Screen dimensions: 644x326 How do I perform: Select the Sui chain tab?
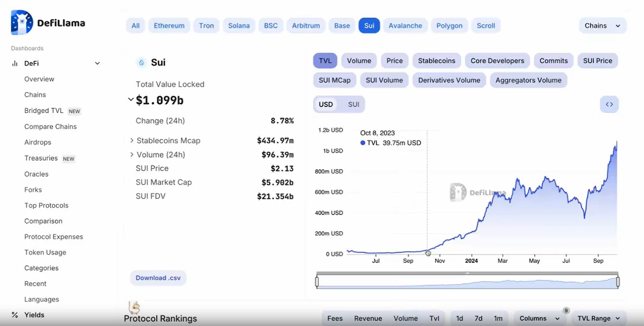pyautogui.click(x=369, y=26)
